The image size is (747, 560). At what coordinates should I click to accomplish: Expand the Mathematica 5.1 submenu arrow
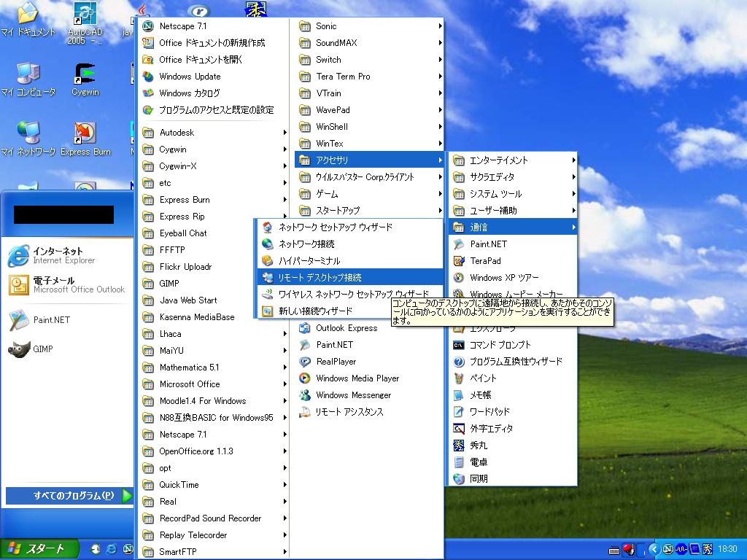[x=285, y=367]
